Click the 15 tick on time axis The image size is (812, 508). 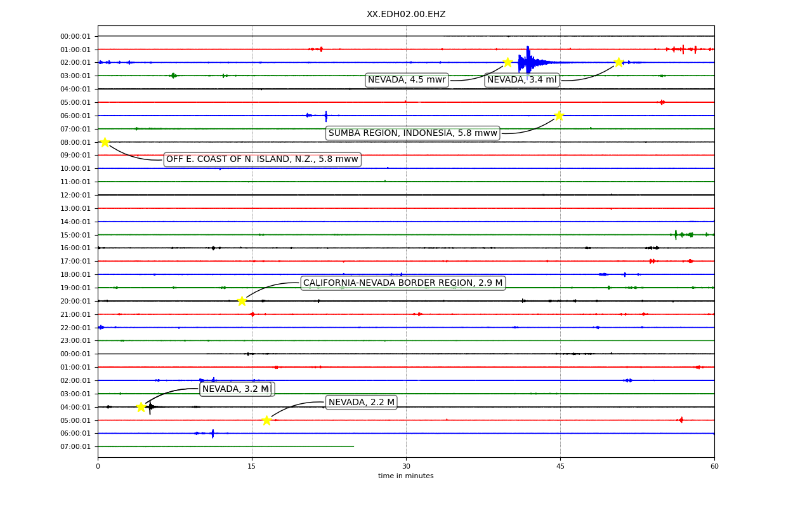click(x=252, y=467)
